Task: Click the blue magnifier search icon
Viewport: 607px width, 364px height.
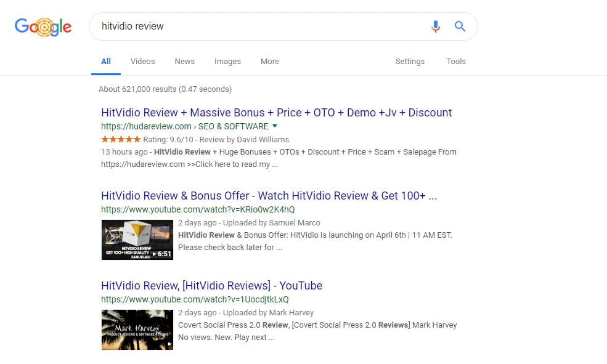Action: 460,26
